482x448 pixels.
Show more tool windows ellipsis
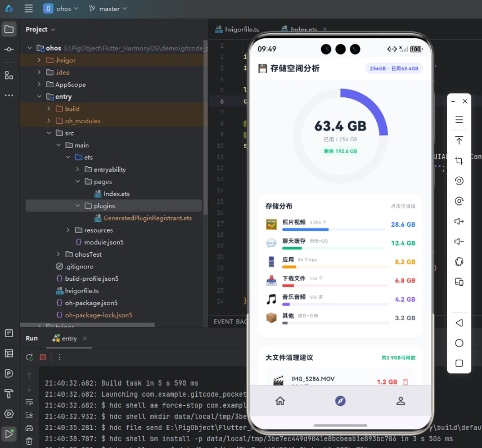(x=9, y=95)
